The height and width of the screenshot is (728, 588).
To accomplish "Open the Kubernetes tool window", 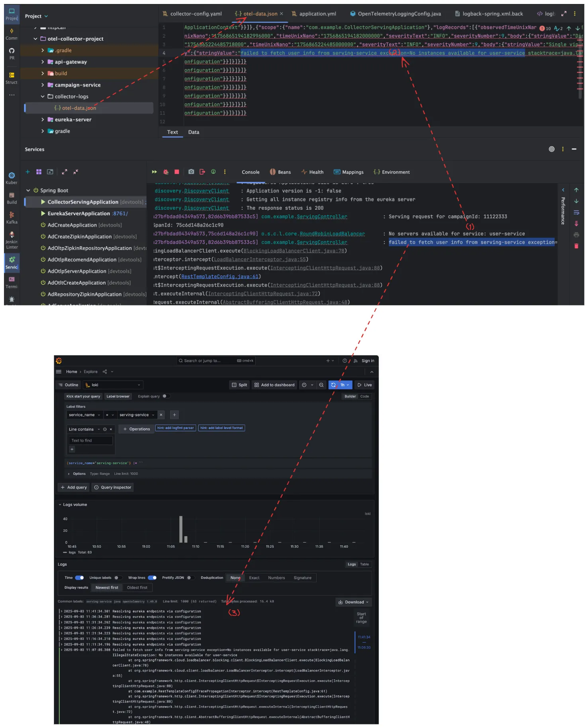I will tap(12, 178).
